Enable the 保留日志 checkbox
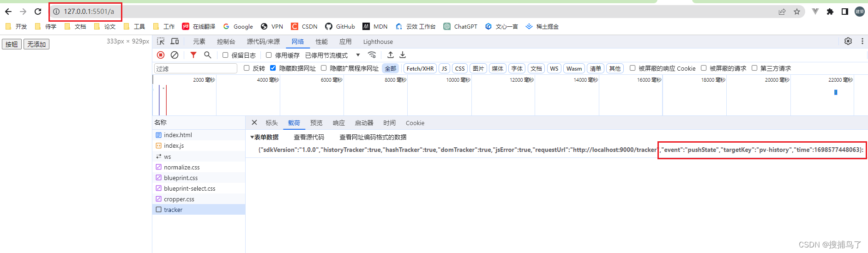The width and height of the screenshot is (868, 253). point(225,55)
